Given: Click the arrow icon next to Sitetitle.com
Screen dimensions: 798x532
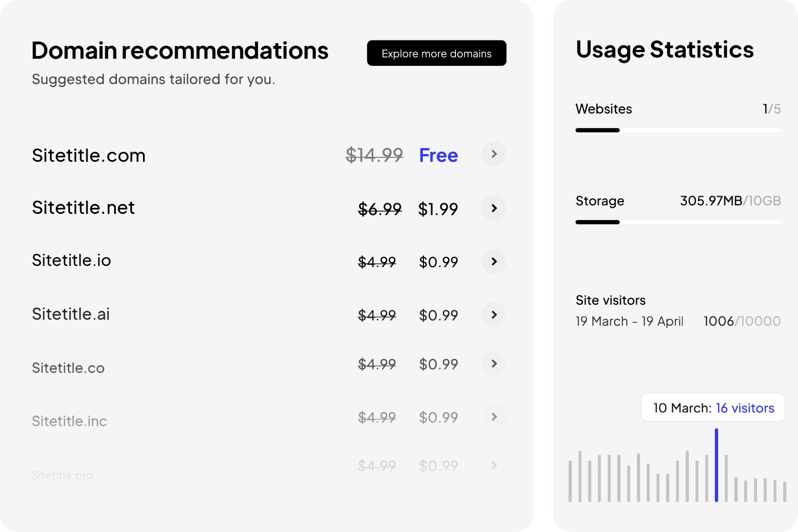Looking at the screenshot, I should 494,154.
